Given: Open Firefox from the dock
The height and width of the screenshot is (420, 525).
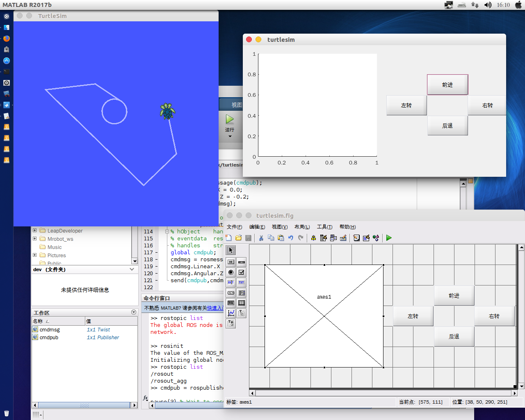Looking at the screenshot, I should (6, 39).
